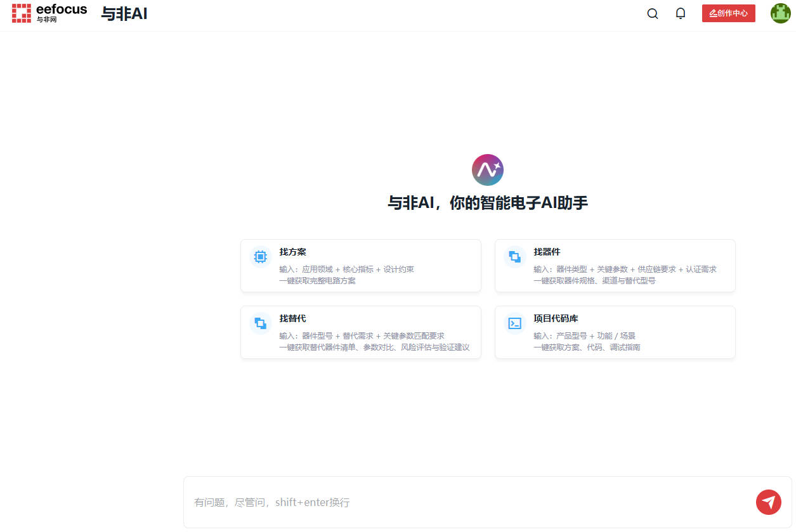The image size is (796, 532).
Task: Click the overlapping squares icon of 找器件
Action: click(x=514, y=257)
